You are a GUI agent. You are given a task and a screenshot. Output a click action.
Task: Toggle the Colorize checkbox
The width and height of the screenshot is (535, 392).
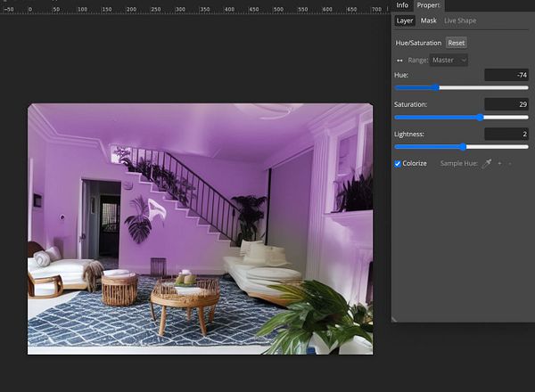click(x=398, y=164)
